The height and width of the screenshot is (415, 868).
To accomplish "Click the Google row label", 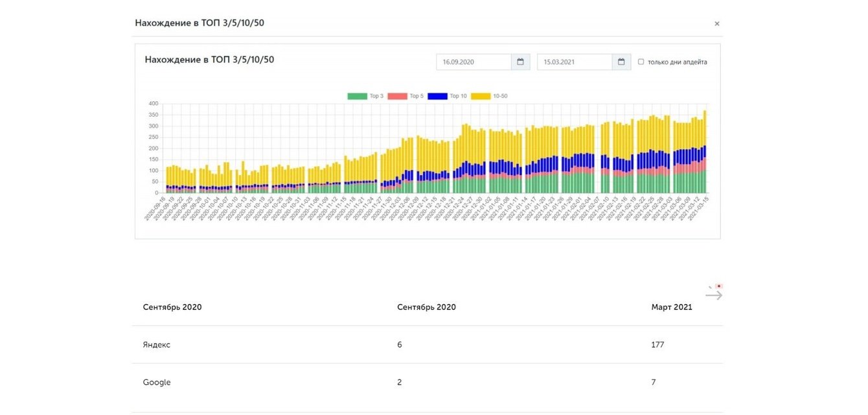I will pyautogui.click(x=157, y=383).
